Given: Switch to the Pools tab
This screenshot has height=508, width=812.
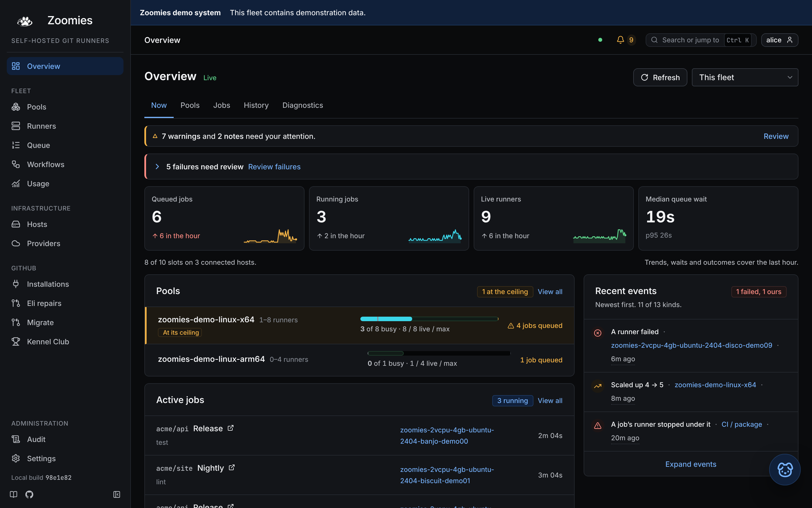Looking at the screenshot, I should [x=190, y=105].
